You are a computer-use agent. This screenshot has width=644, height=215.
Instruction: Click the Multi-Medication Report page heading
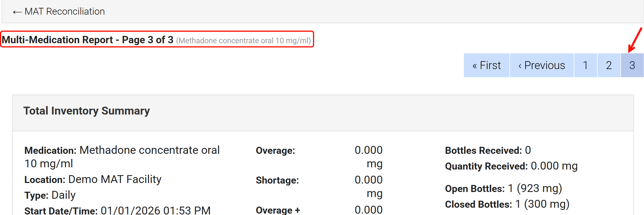coord(87,40)
